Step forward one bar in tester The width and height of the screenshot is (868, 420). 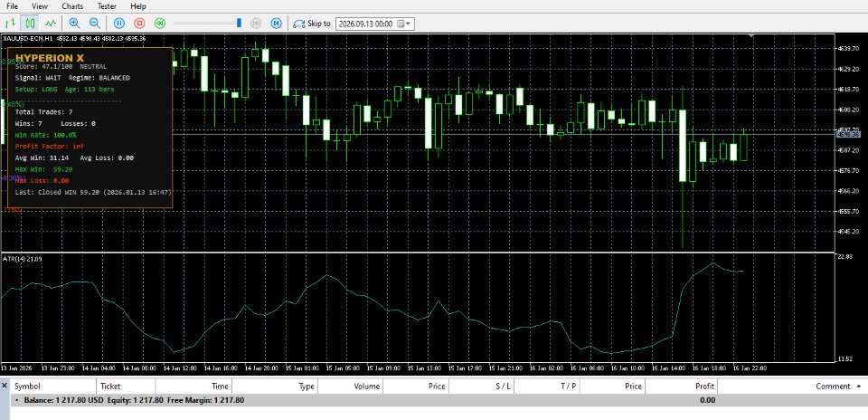tap(277, 24)
